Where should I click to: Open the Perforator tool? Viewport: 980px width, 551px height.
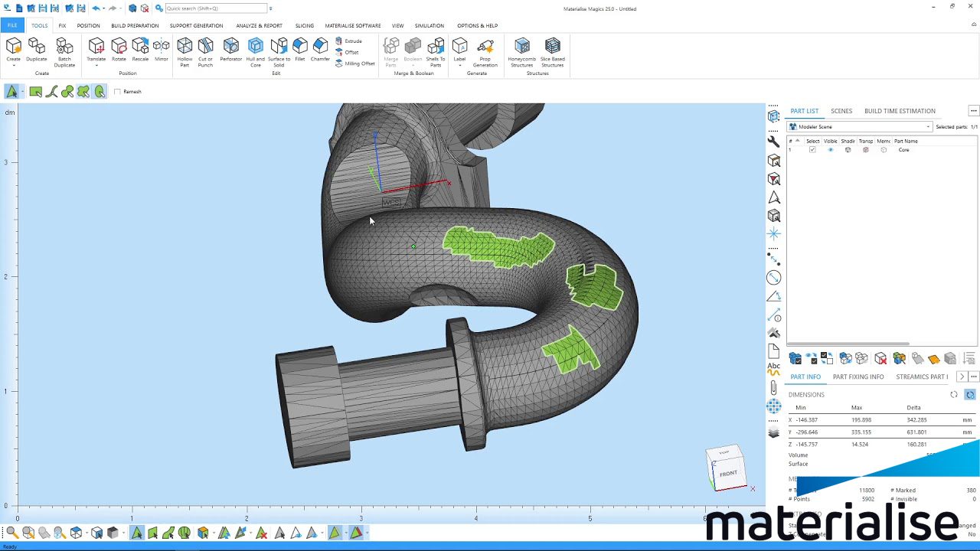point(230,51)
